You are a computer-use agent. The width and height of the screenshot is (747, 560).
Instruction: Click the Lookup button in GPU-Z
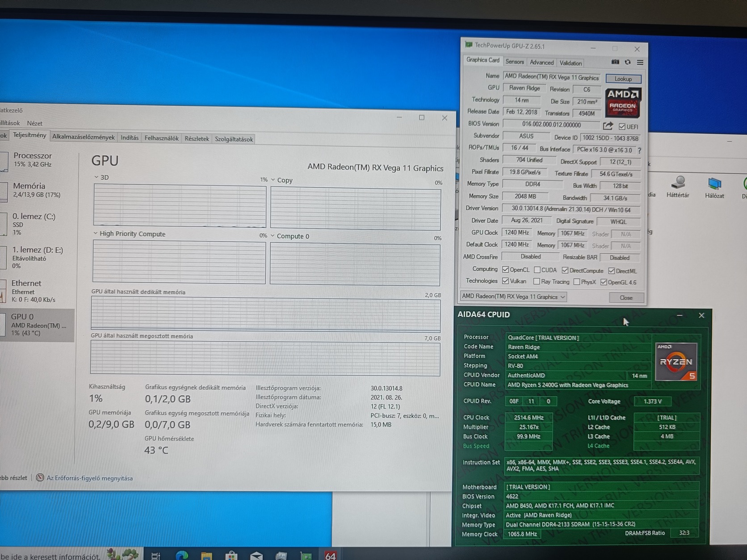623,79
